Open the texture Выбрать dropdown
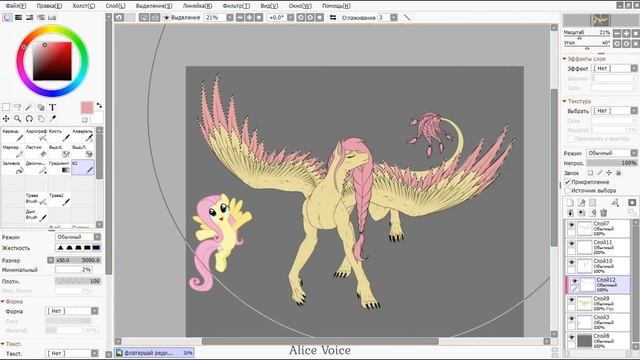Image resolution: width=640 pixels, height=360 pixels. click(614, 111)
